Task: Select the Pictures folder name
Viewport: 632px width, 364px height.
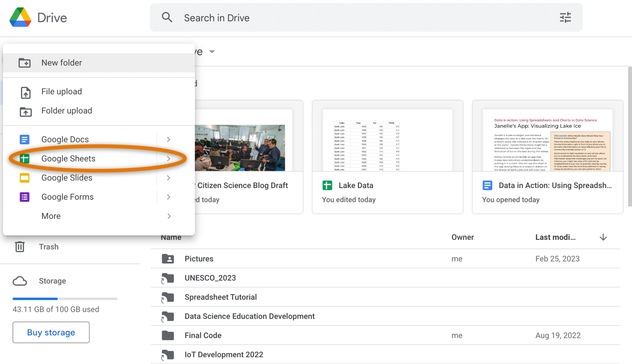Action: pyautogui.click(x=199, y=259)
